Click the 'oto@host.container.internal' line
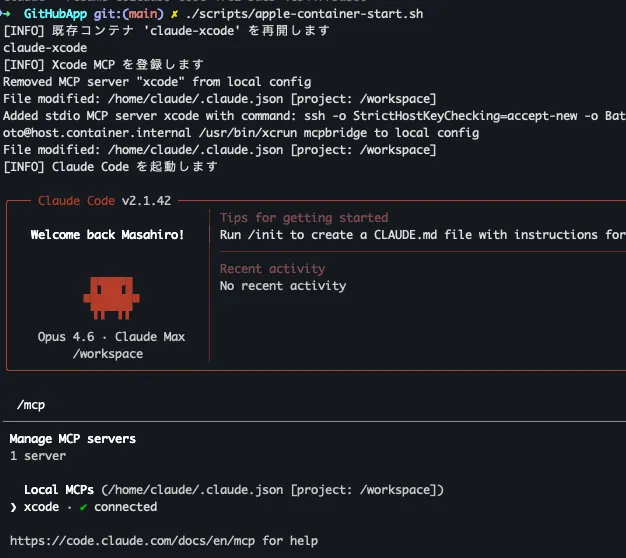The image size is (626, 558). (x=241, y=133)
